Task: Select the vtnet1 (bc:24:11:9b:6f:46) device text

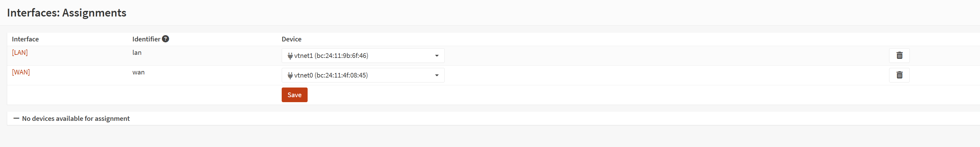Action: click(331, 56)
